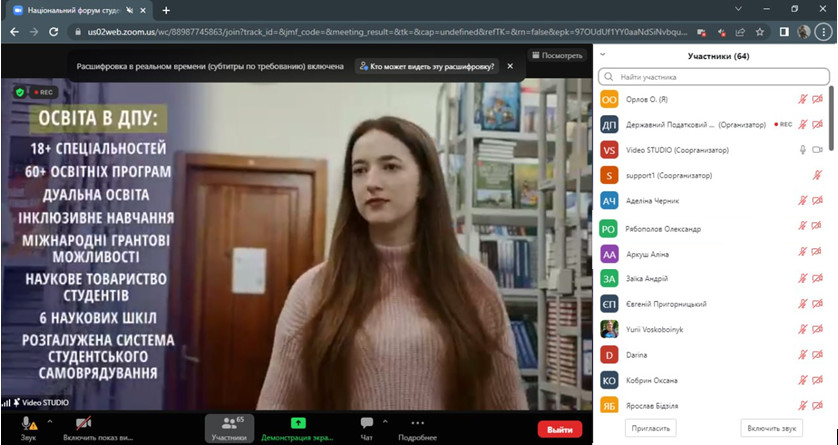Click the green security shield icon
The width and height of the screenshot is (838, 445).
tap(19, 91)
